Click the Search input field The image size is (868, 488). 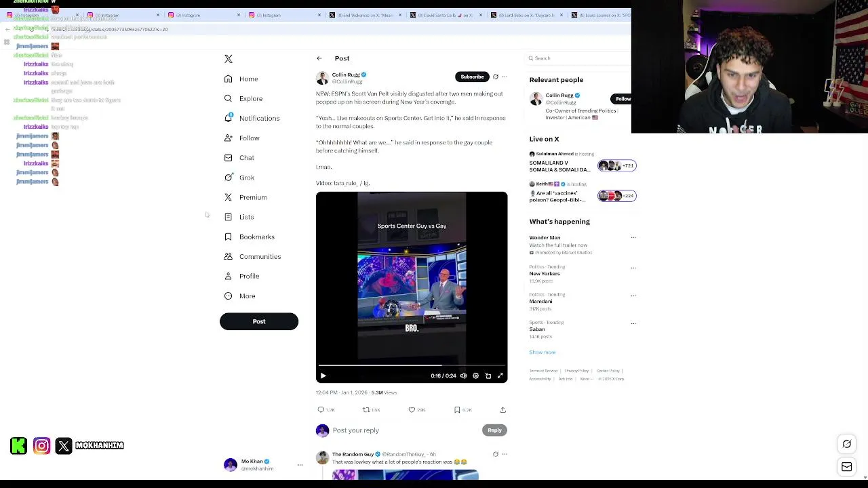click(580, 58)
